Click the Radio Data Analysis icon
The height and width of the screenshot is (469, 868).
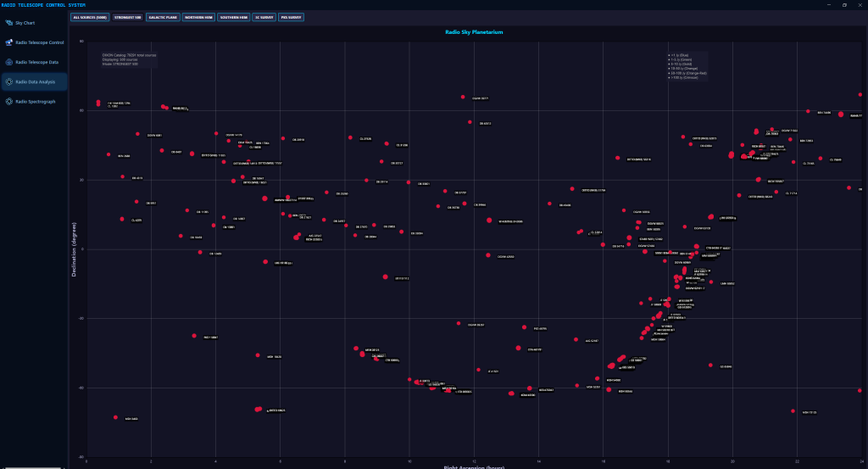[x=8, y=81]
